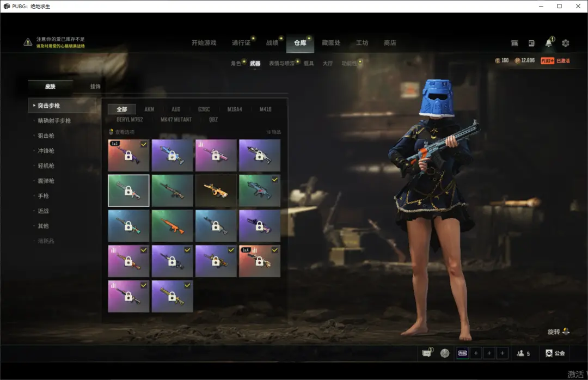Filter skins by AKM
This screenshot has height=380, width=588.
pyautogui.click(x=149, y=109)
